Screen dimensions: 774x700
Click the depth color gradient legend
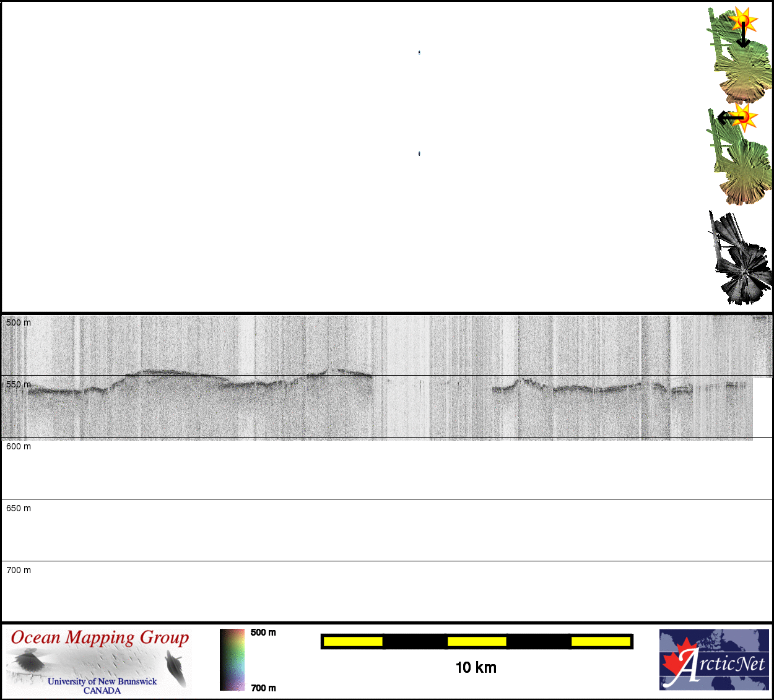pyautogui.click(x=232, y=660)
